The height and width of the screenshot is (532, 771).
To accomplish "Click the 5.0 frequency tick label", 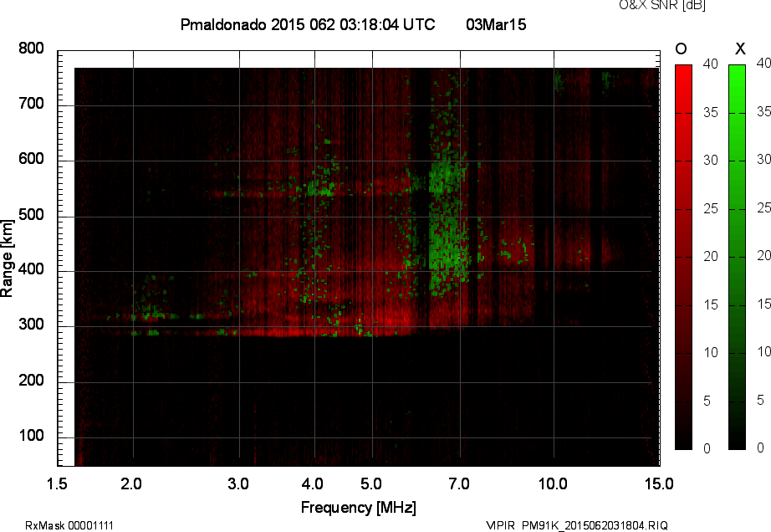I will click(x=370, y=484).
